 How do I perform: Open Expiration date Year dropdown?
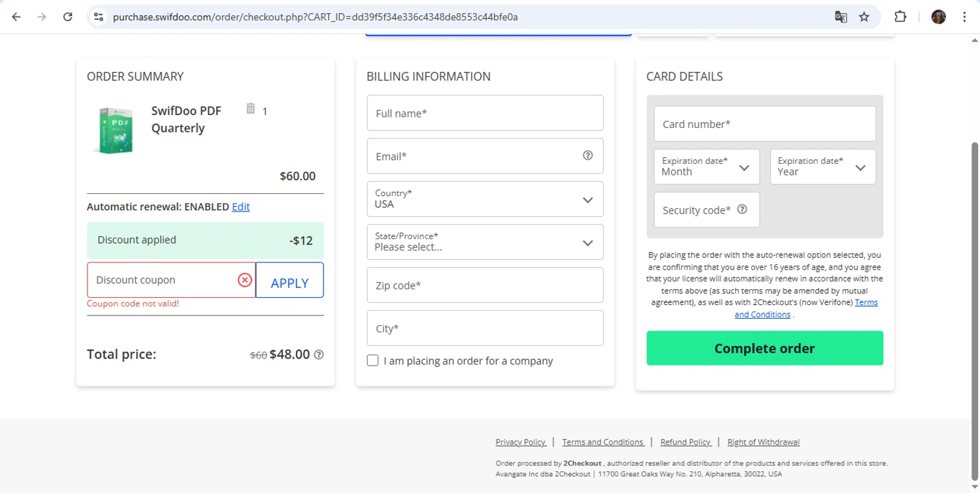(823, 167)
